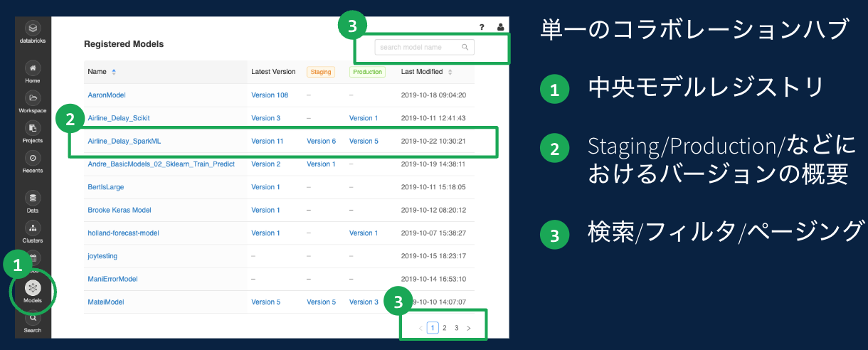
Task: Click the 2019-10-22 10:30:21 timestamp
Action: click(x=433, y=141)
